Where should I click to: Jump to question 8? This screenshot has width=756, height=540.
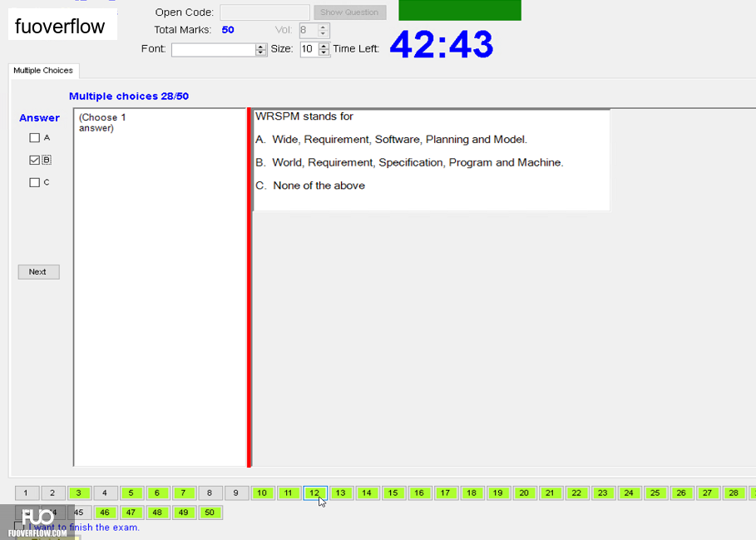pyautogui.click(x=210, y=493)
